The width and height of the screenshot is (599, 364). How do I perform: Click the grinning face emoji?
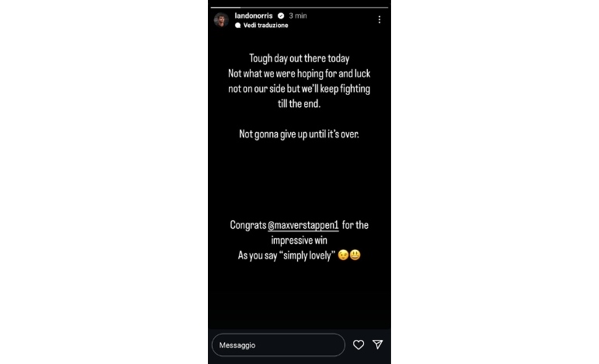355,255
